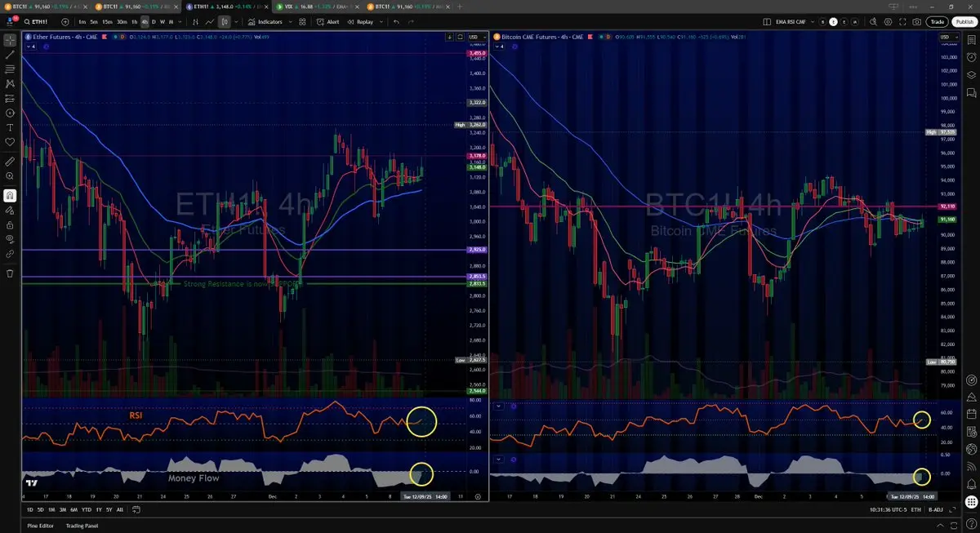Toggle the magnet mode tool

(10, 195)
